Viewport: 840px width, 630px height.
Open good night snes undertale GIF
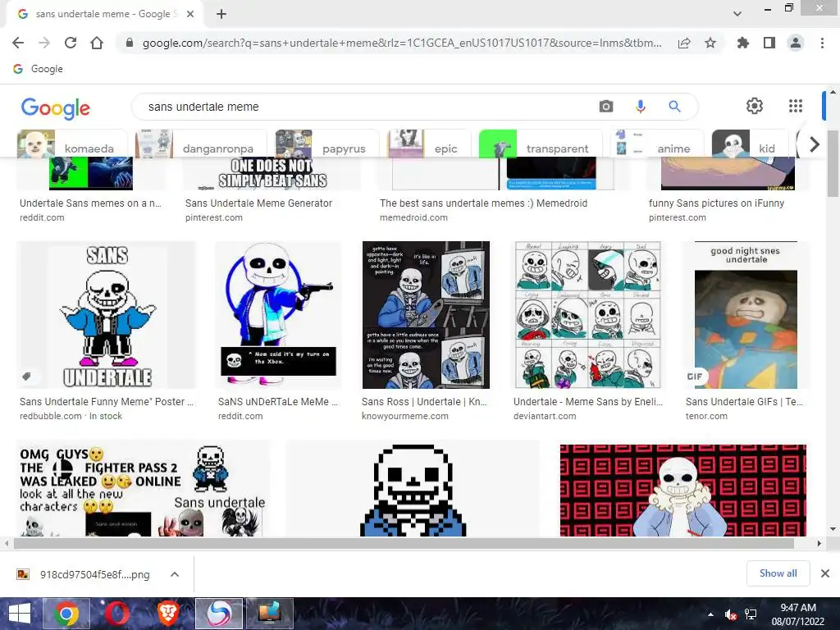coord(746,315)
